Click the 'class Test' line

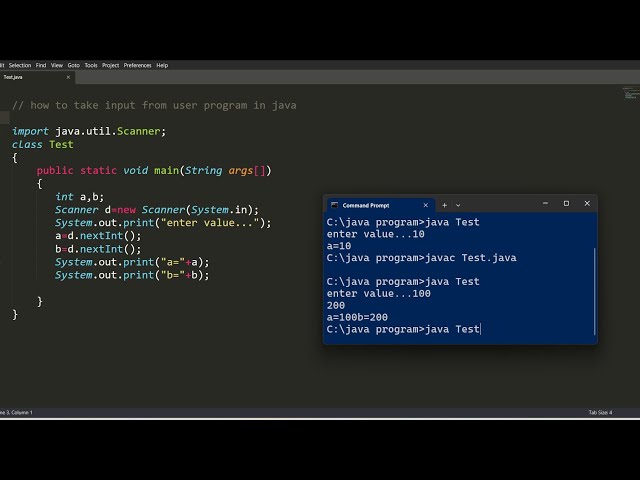[x=43, y=144]
